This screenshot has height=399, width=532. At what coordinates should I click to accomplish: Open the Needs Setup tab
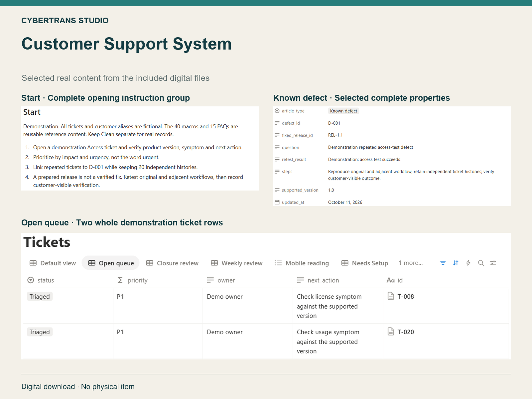point(365,263)
